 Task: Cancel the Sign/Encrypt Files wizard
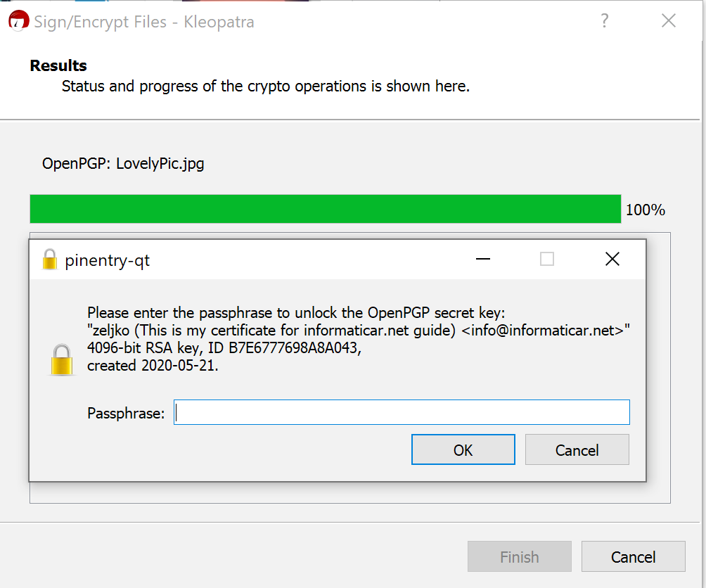tap(633, 556)
